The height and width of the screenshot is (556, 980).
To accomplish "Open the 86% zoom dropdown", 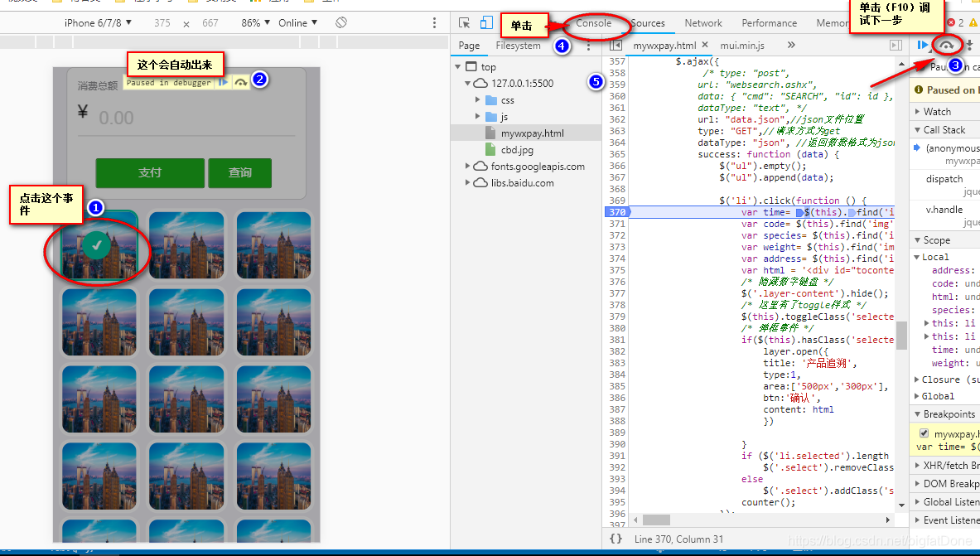I will [256, 22].
